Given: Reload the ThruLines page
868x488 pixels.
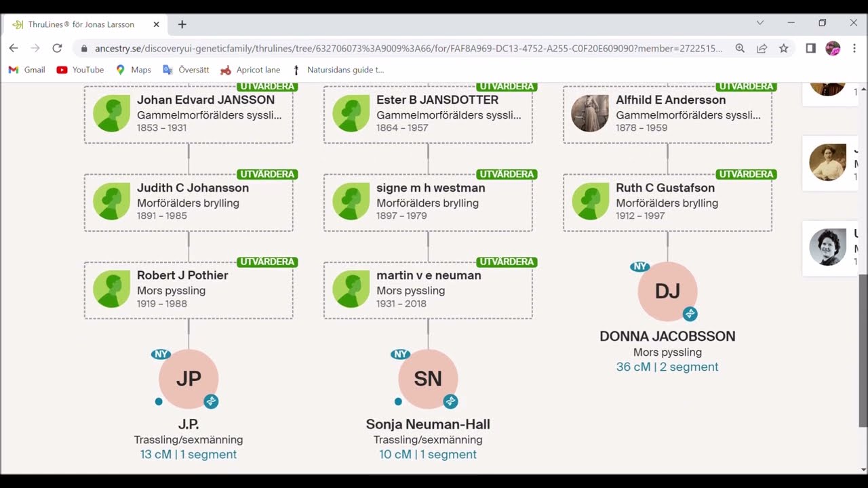Looking at the screenshot, I should pyautogui.click(x=57, y=48).
